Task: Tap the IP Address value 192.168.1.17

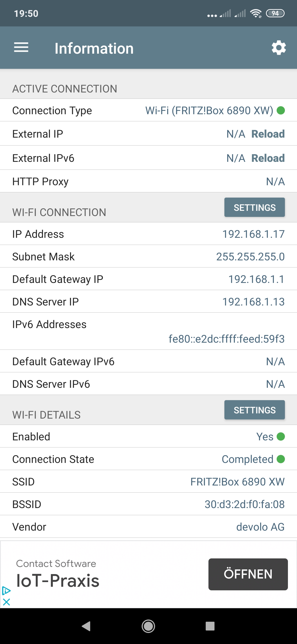Action: tap(253, 234)
